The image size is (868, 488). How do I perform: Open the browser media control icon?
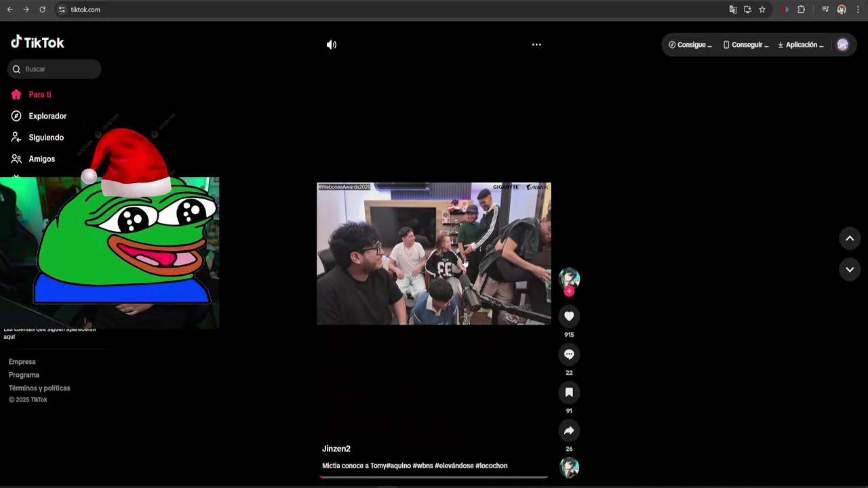click(825, 9)
